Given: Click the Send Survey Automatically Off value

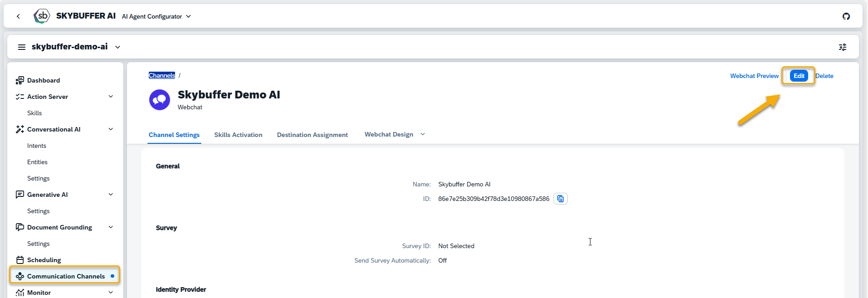Looking at the screenshot, I should 442,260.
